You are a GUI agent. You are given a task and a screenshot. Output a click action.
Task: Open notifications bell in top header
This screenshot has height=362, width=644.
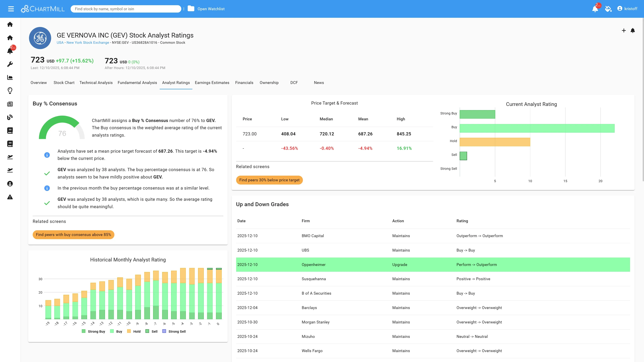point(595,9)
